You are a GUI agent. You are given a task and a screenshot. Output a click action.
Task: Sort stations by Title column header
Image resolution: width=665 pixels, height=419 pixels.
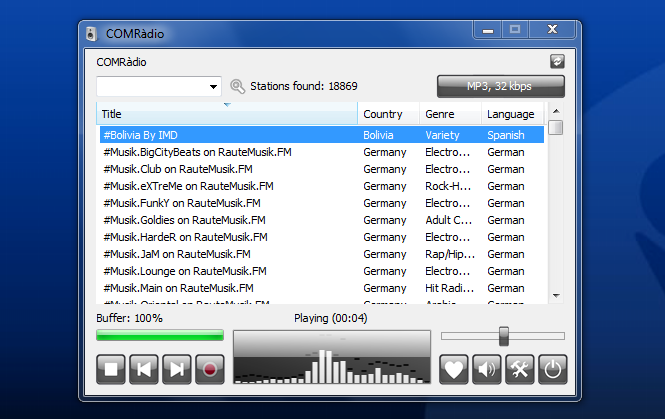click(x=226, y=114)
